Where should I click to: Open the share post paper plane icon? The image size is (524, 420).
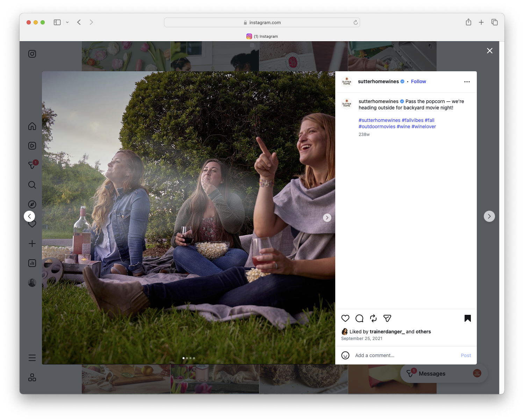[387, 318]
